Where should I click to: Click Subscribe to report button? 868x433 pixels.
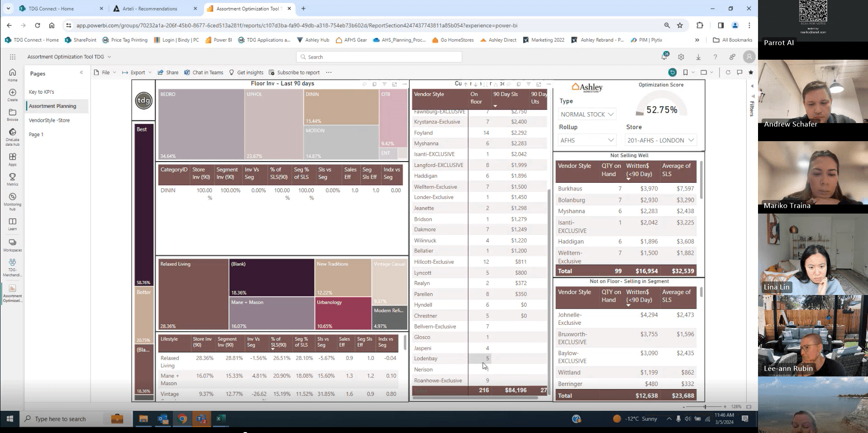click(x=294, y=72)
